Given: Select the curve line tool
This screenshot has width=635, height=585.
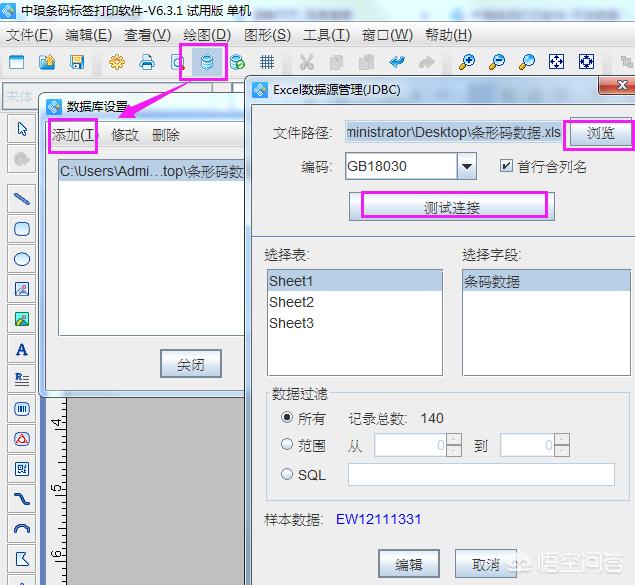Looking at the screenshot, I should tap(22, 499).
